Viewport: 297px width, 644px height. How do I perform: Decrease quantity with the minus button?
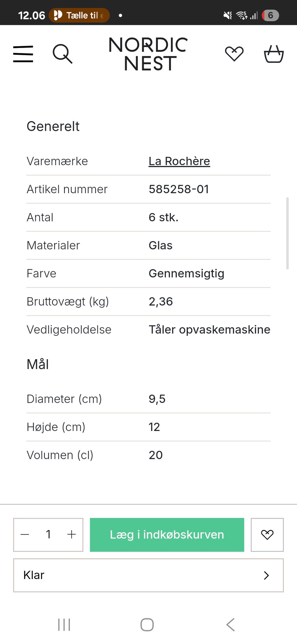coord(25,534)
